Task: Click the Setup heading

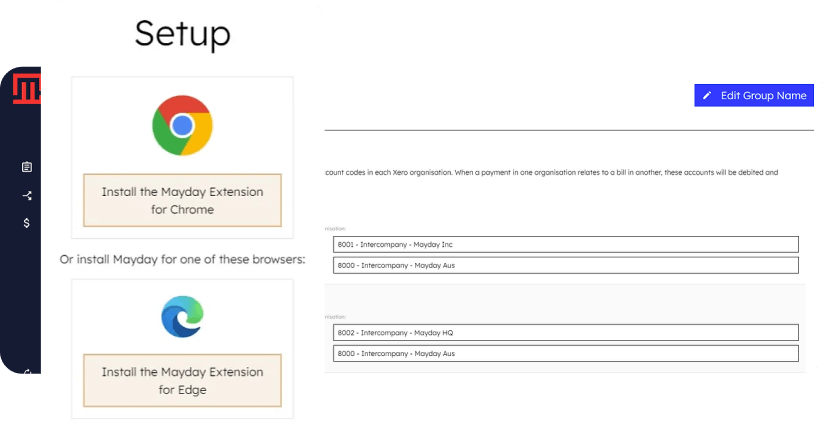Action: (182, 34)
